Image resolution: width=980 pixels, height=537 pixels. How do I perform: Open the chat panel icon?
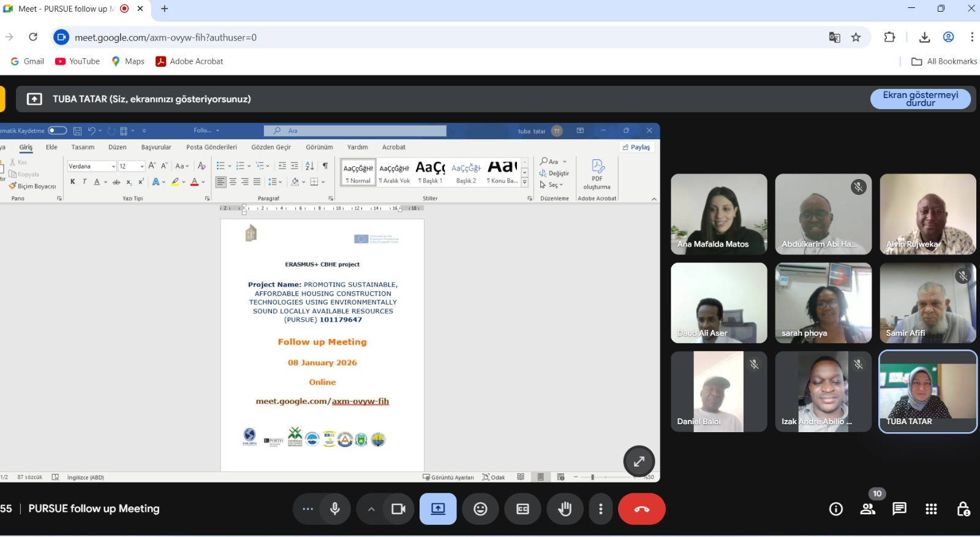pyautogui.click(x=899, y=509)
